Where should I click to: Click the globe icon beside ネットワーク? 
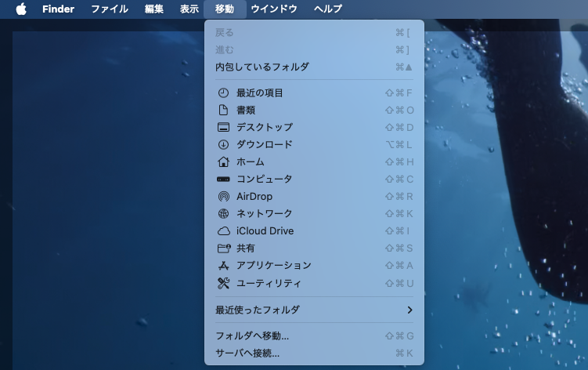pos(223,214)
